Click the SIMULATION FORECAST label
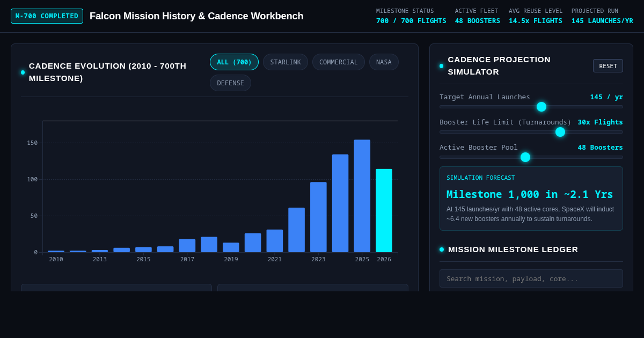 tap(481, 178)
